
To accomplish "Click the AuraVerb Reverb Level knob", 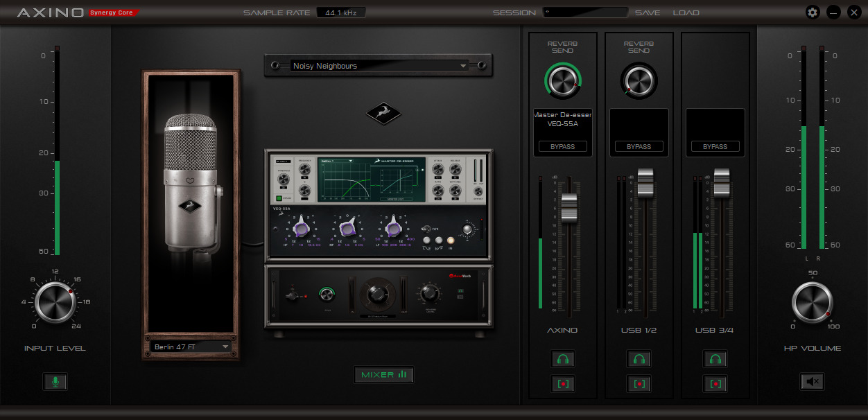I will pos(429,292).
